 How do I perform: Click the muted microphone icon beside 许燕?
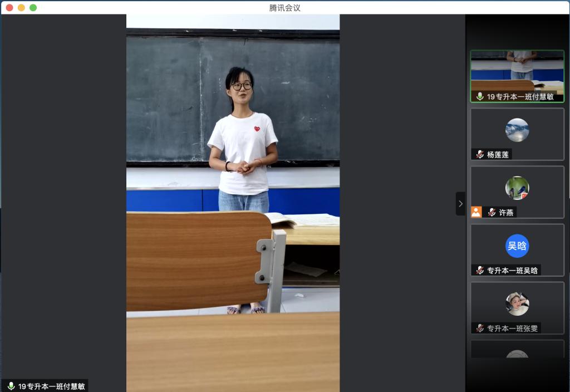point(492,212)
